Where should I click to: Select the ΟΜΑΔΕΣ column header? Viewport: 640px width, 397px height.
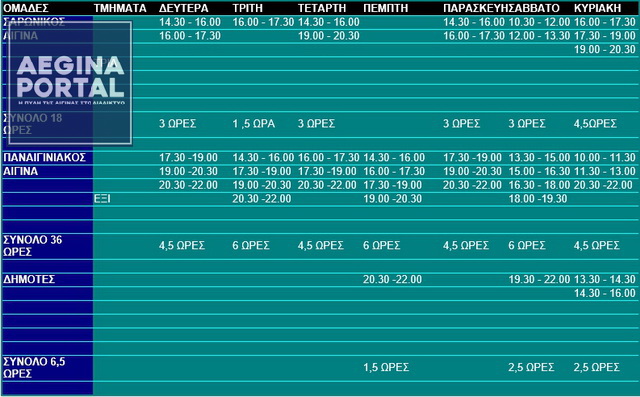[x=26, y=8]
